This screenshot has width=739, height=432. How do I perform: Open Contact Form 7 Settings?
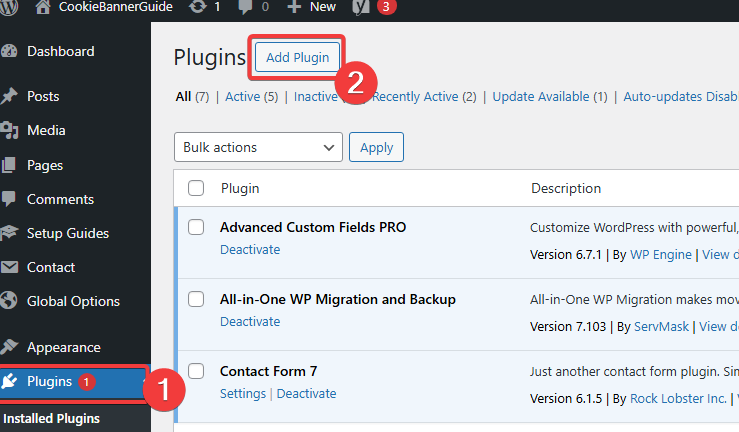(243, 393)
